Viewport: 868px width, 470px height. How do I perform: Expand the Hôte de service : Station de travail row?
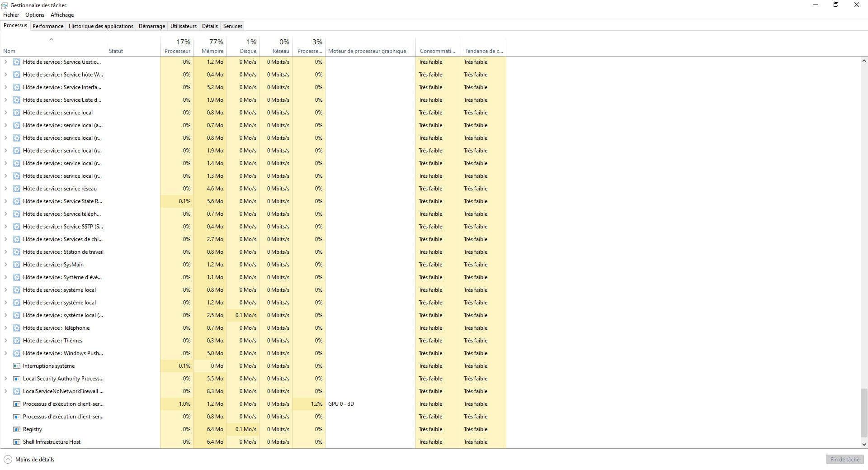coord(5,252)
